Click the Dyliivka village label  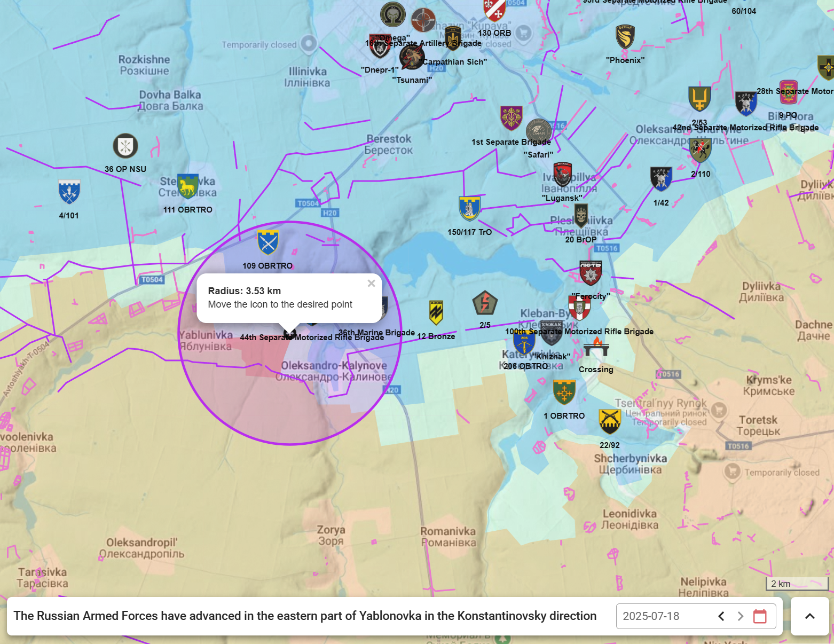click(761, 292)
